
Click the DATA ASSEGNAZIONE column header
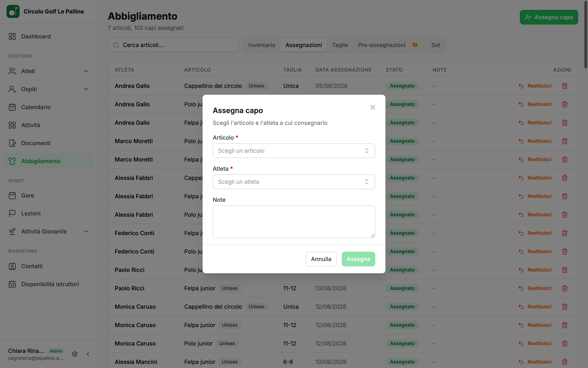(x=343, y=70)
